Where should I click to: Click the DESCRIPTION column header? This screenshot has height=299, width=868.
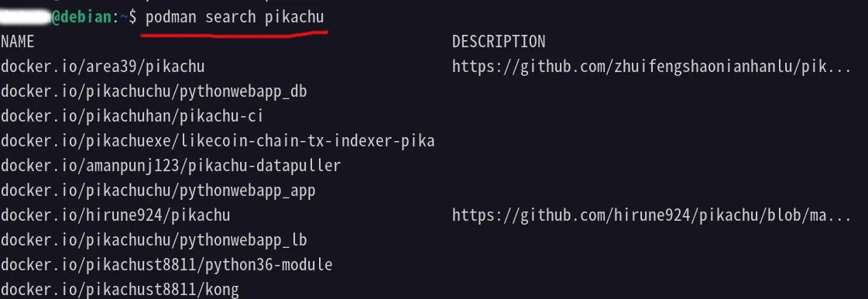coord(499,42)
